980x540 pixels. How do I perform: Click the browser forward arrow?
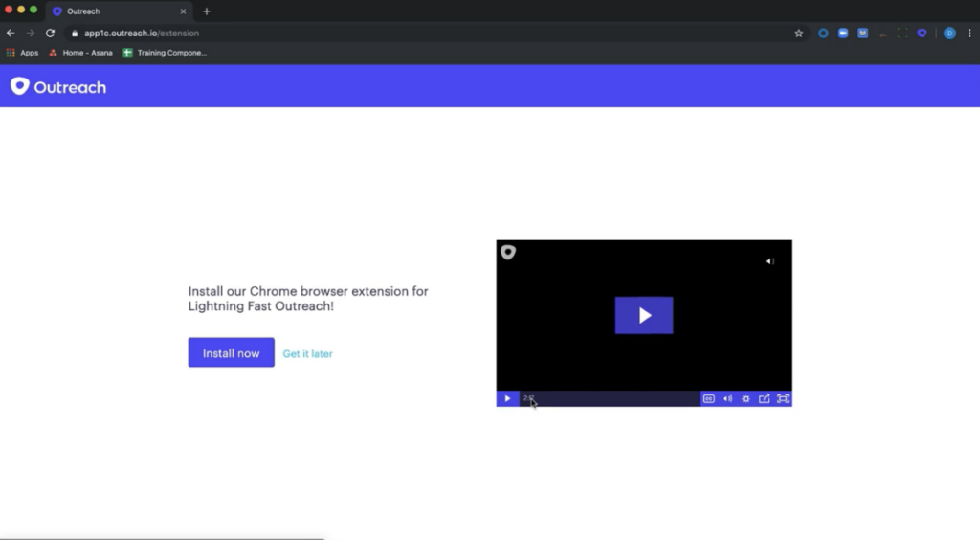(30, 34)
